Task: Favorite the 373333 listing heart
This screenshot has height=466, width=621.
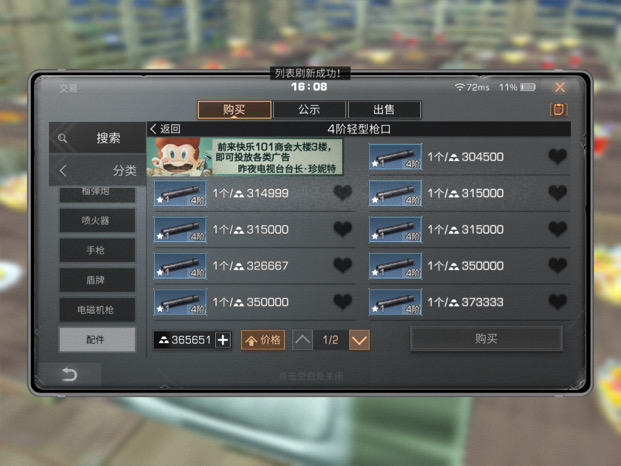Action: [x=558, y=302]
